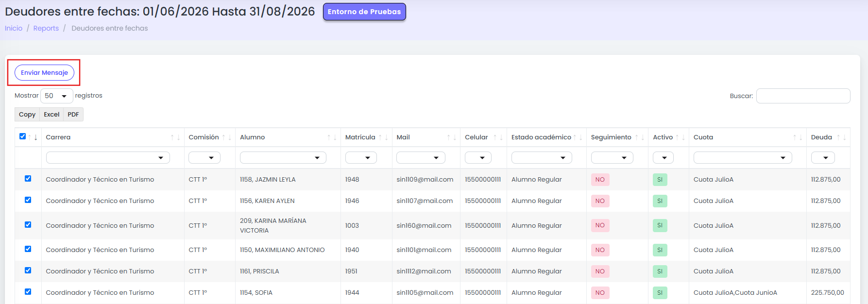
Task: Export the table with the PDF button
Action: click(73, 115)
